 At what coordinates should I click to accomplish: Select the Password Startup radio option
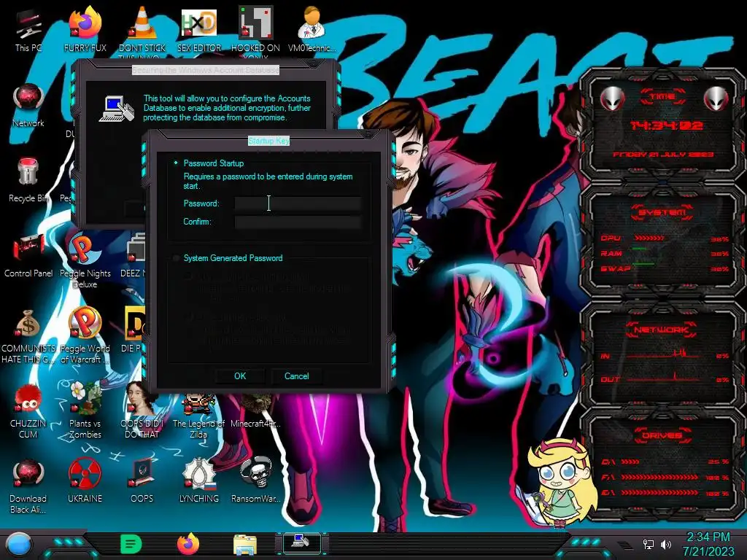point(176,163)
